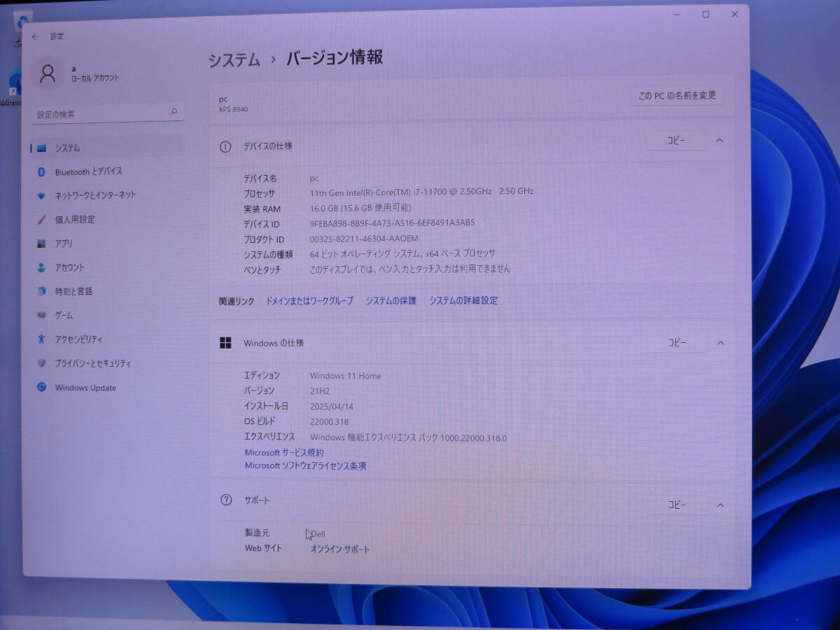Collapse the サポート section chevron
This screenshot has width=840, height=630.
[x=720, y=505]
